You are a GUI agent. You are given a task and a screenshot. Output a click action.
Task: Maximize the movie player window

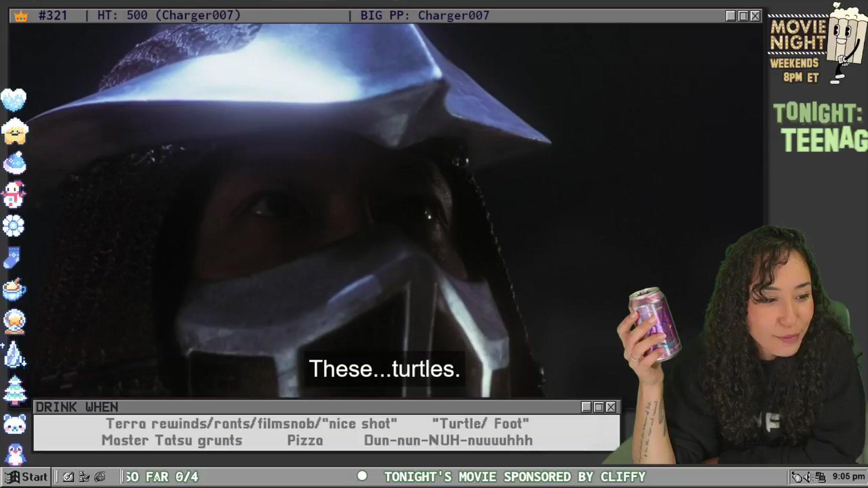[743, 16]
